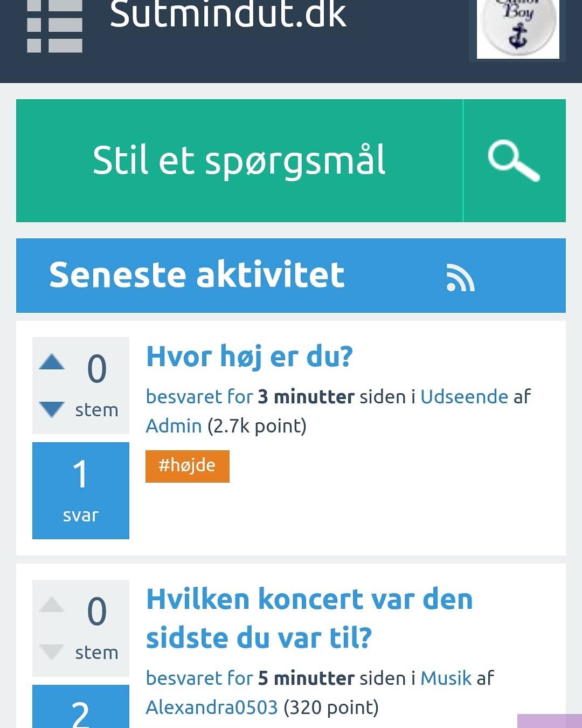Click the Sailor Boy profile avatar

click(x=518, y=28)
